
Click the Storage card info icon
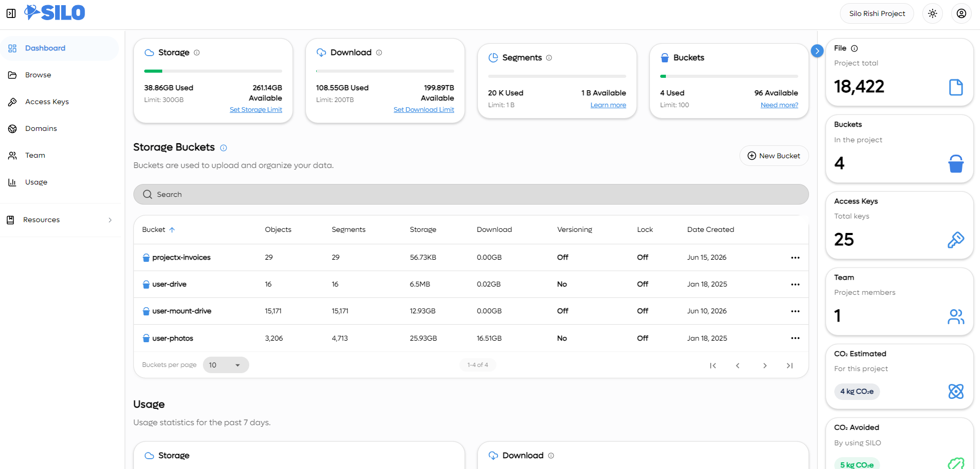pos(197,53)
